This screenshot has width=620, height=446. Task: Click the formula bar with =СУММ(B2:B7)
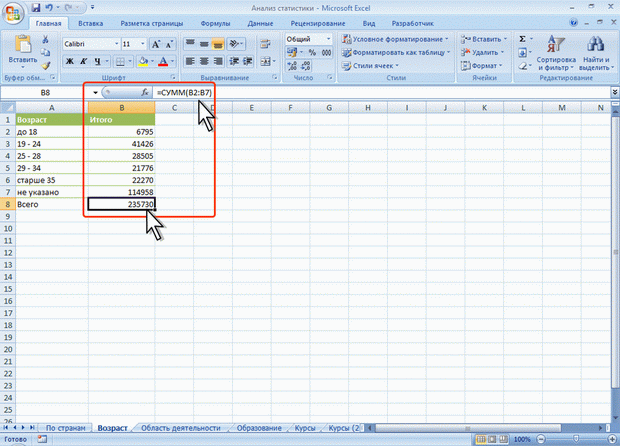point(382,93)
